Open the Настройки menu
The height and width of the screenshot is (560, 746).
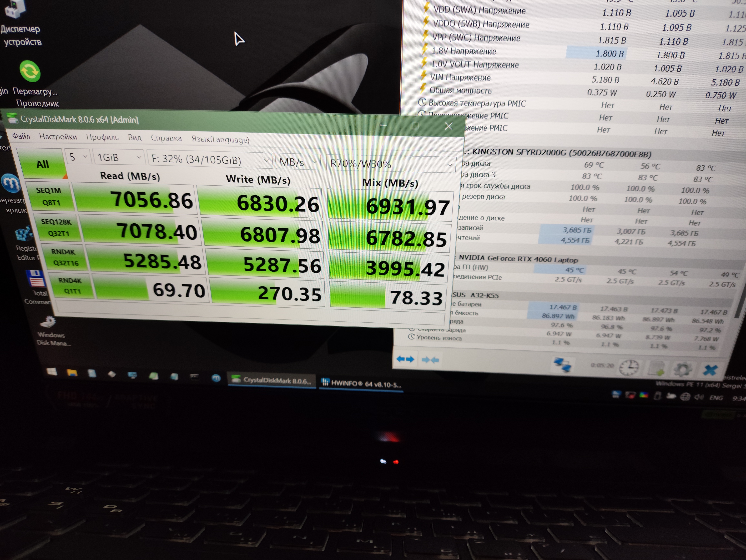pyautogui.click(x=58, y=137)
